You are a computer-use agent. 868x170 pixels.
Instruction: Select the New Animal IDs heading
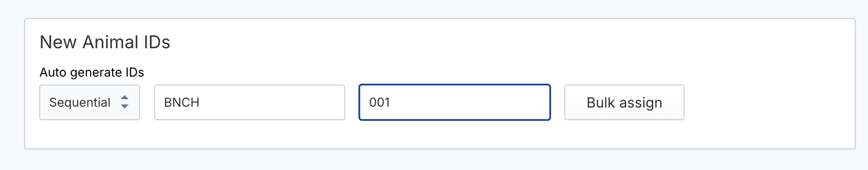coord(105,42)
